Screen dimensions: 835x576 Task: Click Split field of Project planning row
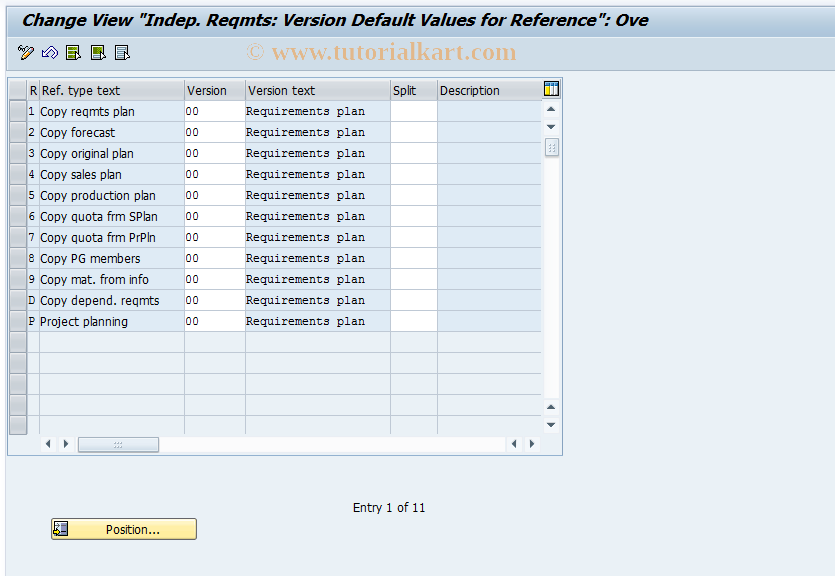(414, 322)
